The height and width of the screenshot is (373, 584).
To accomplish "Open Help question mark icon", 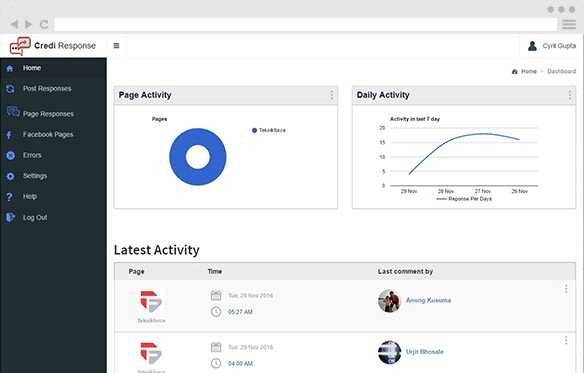I will (x=9, y=197).
